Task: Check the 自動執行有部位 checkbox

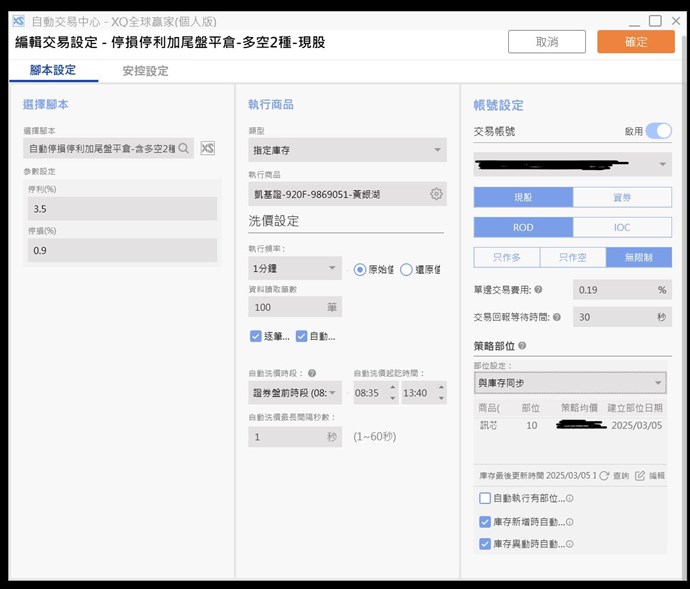Action: coord(485,498)
